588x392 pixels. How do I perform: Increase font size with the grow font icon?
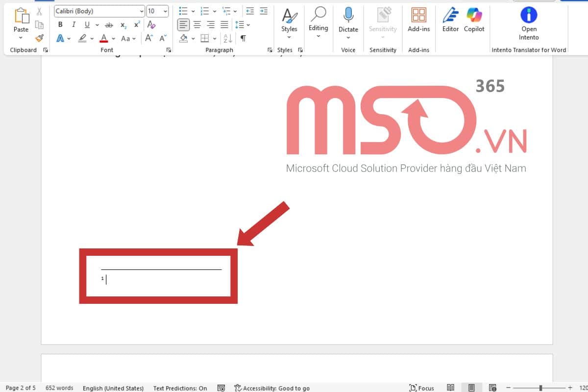(x=149, y=38)
